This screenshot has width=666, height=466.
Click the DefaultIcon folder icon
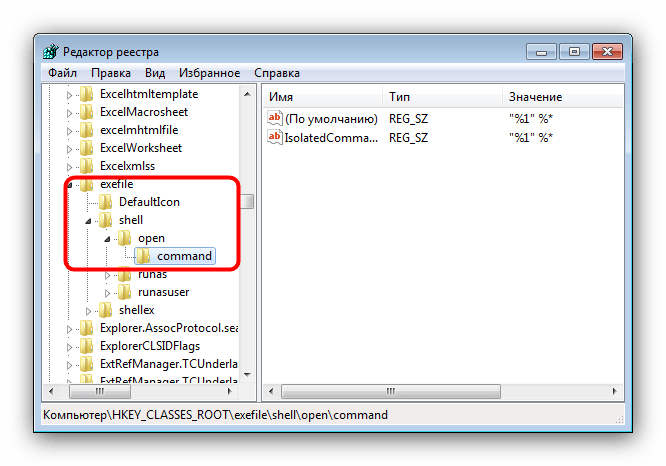pos(105,202)
